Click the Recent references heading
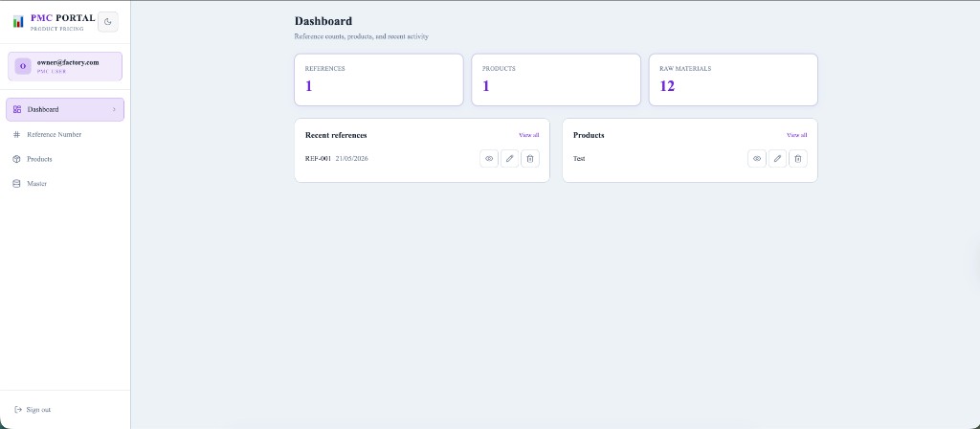 [x=336, y=135]
